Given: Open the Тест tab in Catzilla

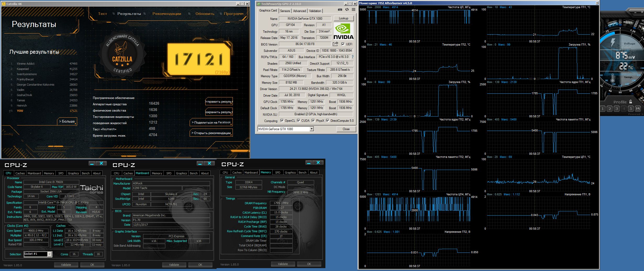Looking at the screenshot, I should (103, 14).
